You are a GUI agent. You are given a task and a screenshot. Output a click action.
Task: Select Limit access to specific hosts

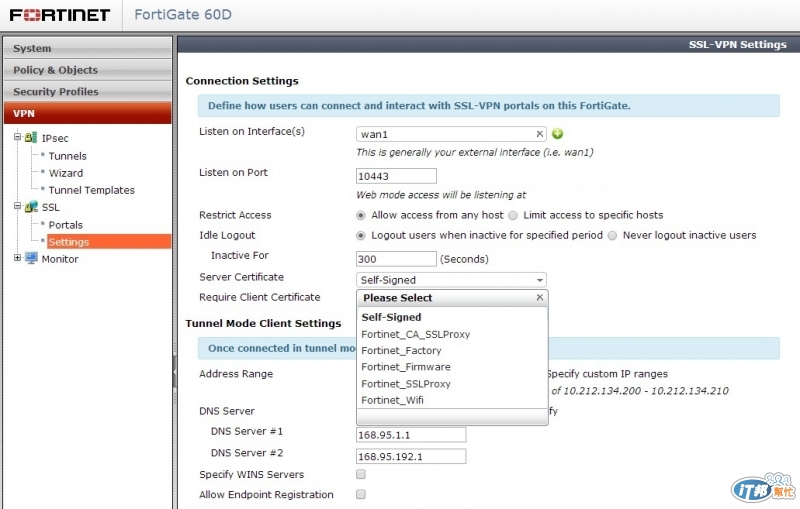point(513,215)
